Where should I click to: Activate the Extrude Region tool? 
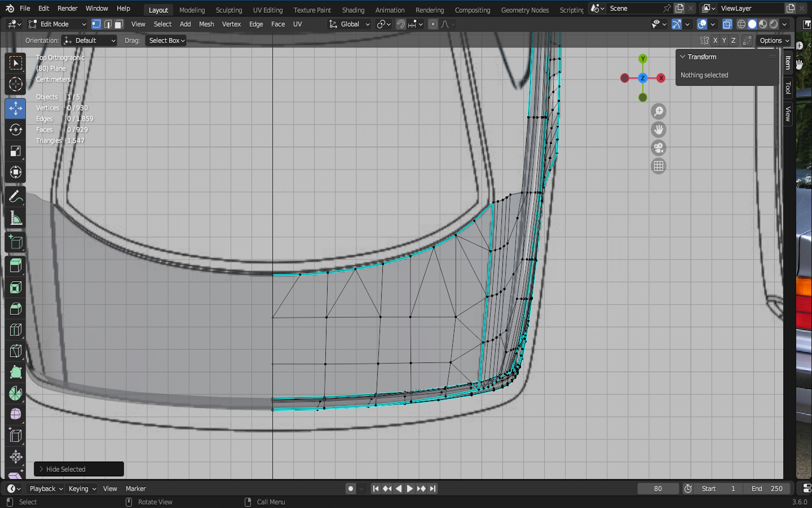click(16, 266)
